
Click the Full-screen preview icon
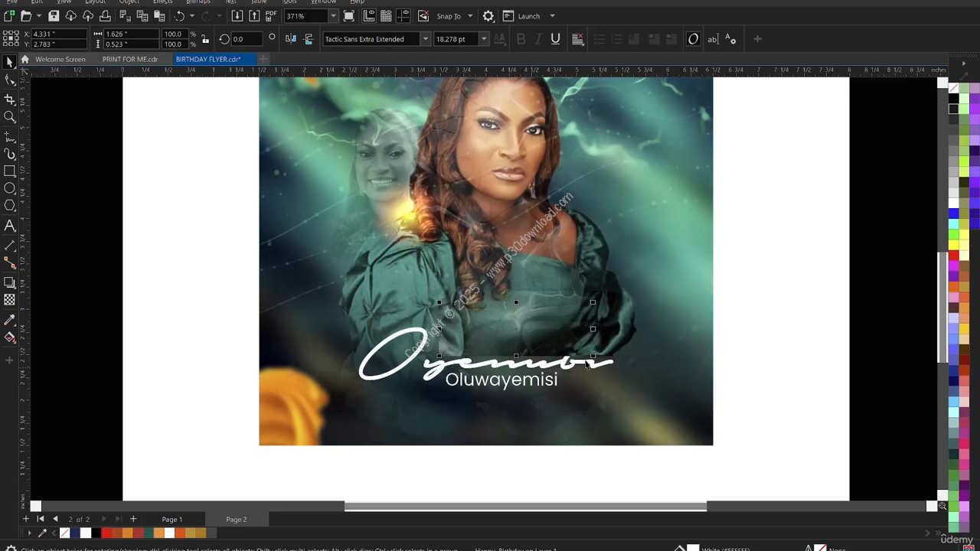pos(349,16)
